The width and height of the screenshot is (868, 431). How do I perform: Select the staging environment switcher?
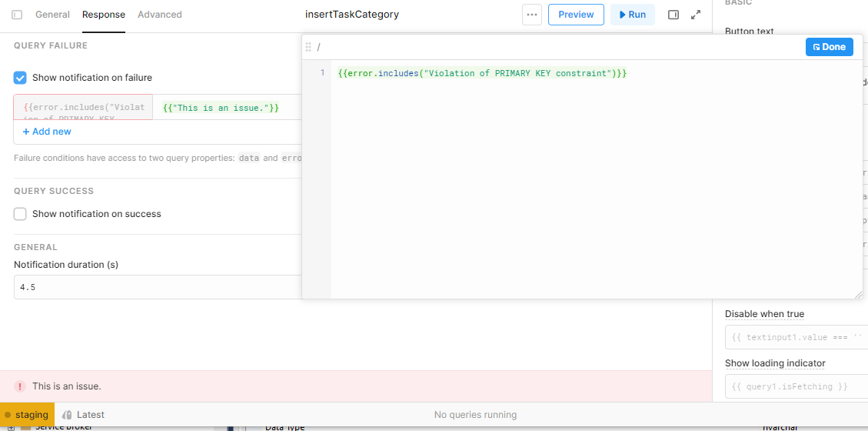point(27,414)
